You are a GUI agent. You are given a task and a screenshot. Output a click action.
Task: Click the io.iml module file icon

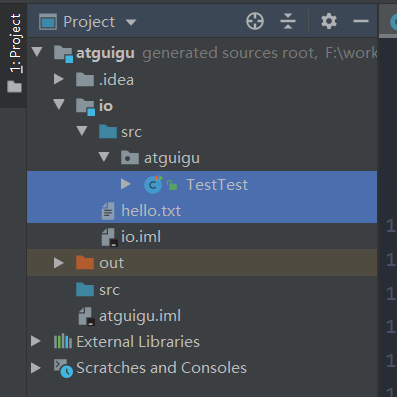pos(109,237)
